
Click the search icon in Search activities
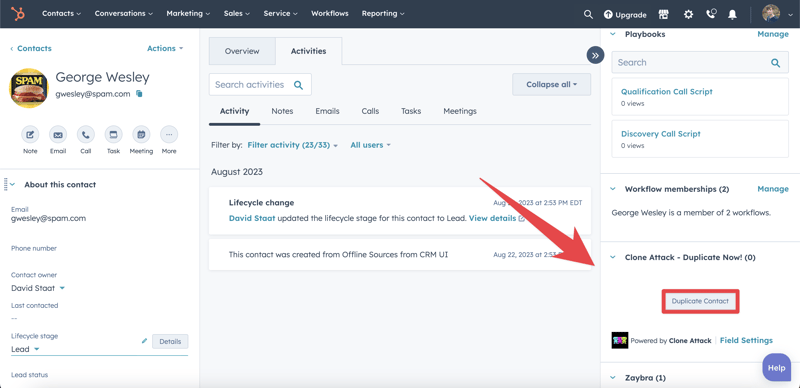[x=298, y=85]
